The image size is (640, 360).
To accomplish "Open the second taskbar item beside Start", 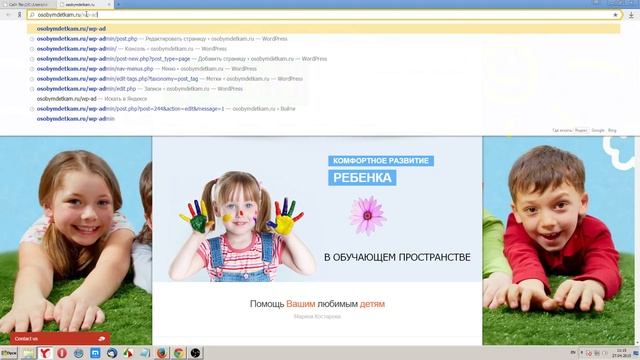I will pyautogui.click(x=28, y=353).
